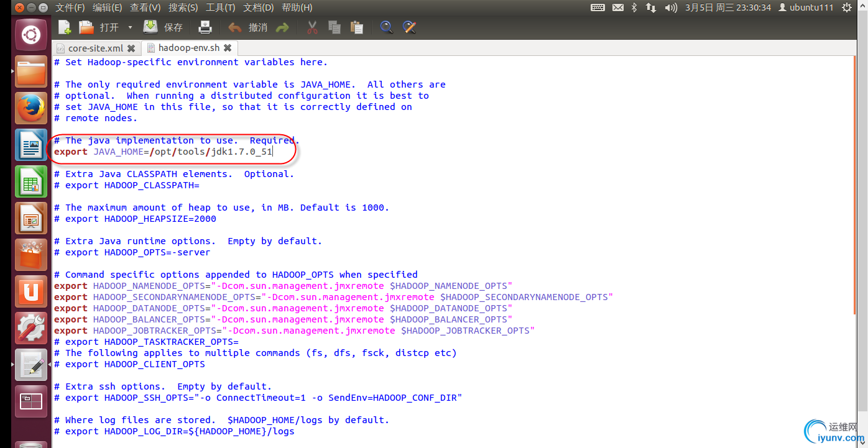This screenshot has width=868, height=448.
Task: Click the Redo arrow icon
Action: coord(282,27)
